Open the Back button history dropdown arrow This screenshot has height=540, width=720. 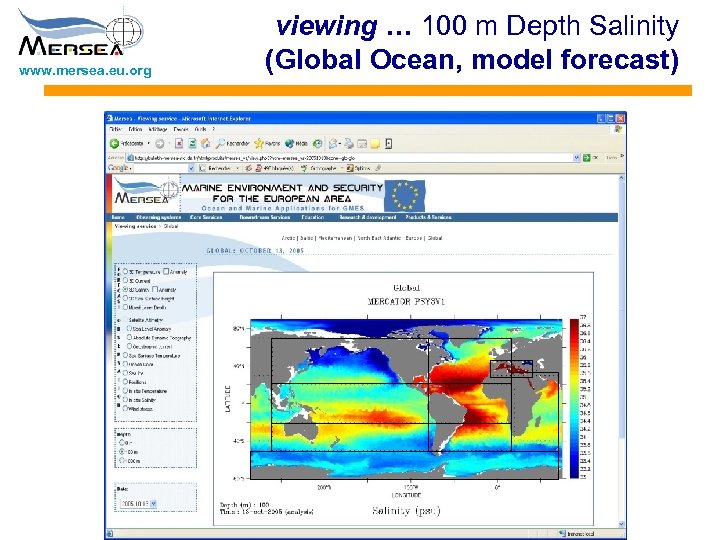[x=148, y=144]
